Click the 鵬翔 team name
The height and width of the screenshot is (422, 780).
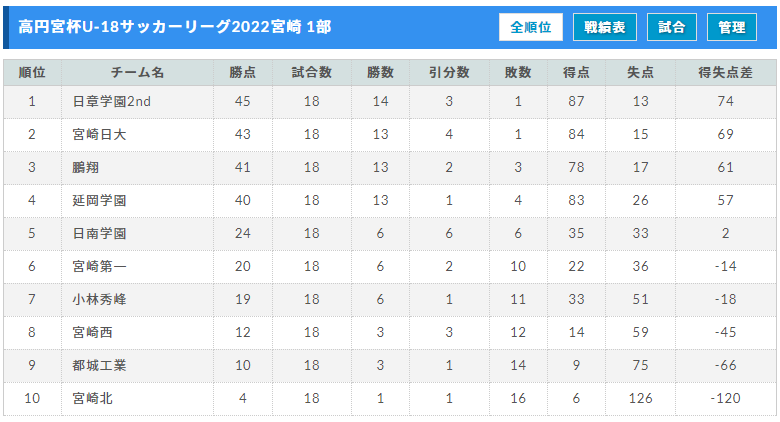[86, 167]
